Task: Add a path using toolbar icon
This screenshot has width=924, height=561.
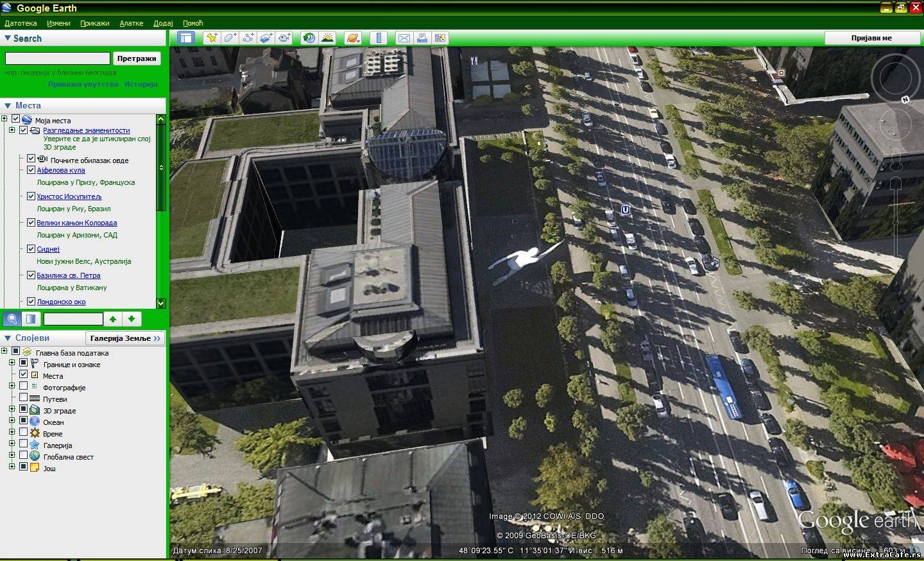Action: (248, 38)
